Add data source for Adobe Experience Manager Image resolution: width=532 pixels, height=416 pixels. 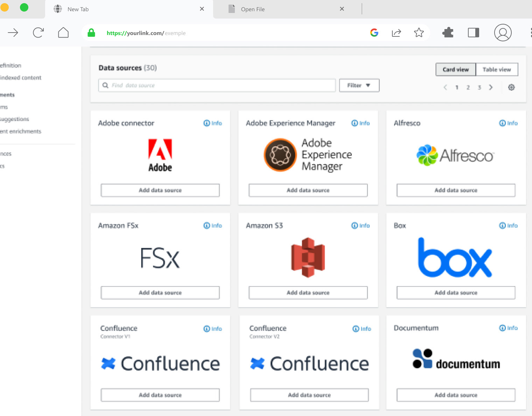pyautogui.click(x=308, y=190)
